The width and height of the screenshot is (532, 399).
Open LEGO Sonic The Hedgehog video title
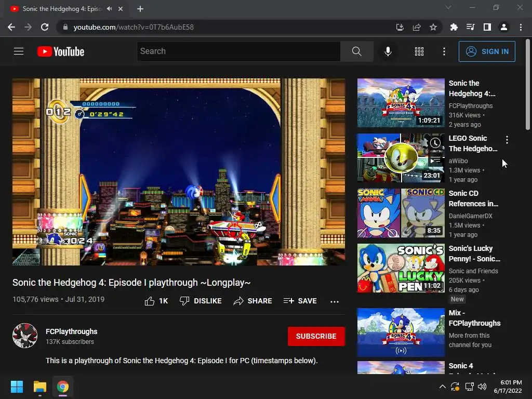click(x=473, y=143)
